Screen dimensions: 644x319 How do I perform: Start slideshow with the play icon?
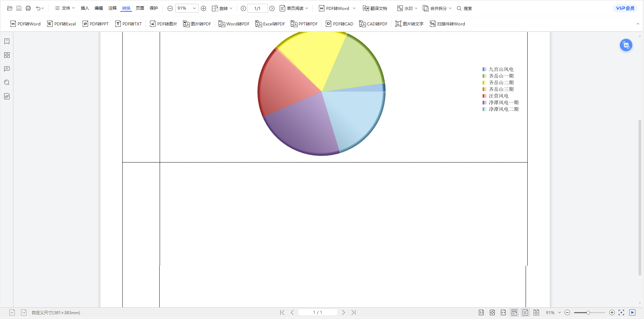pyautogui.click(x=632, y=312)
